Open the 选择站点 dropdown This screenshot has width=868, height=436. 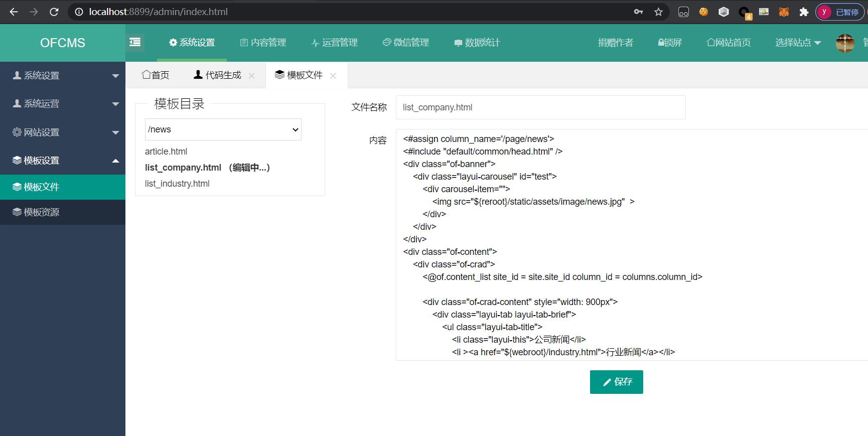tap(798, 43)
